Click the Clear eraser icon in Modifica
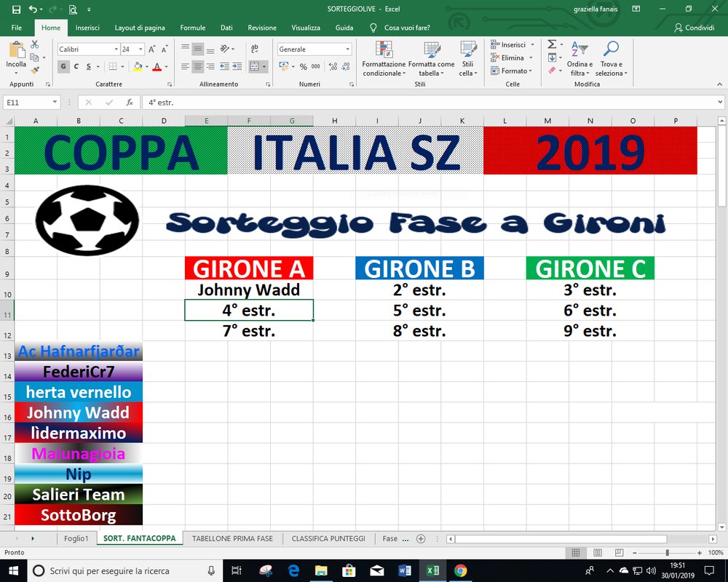Viewport: 728px width, 582px height. 552,71
